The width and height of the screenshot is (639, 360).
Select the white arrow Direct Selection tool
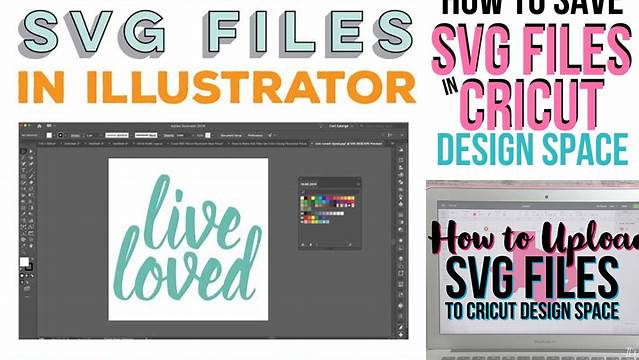31,151
